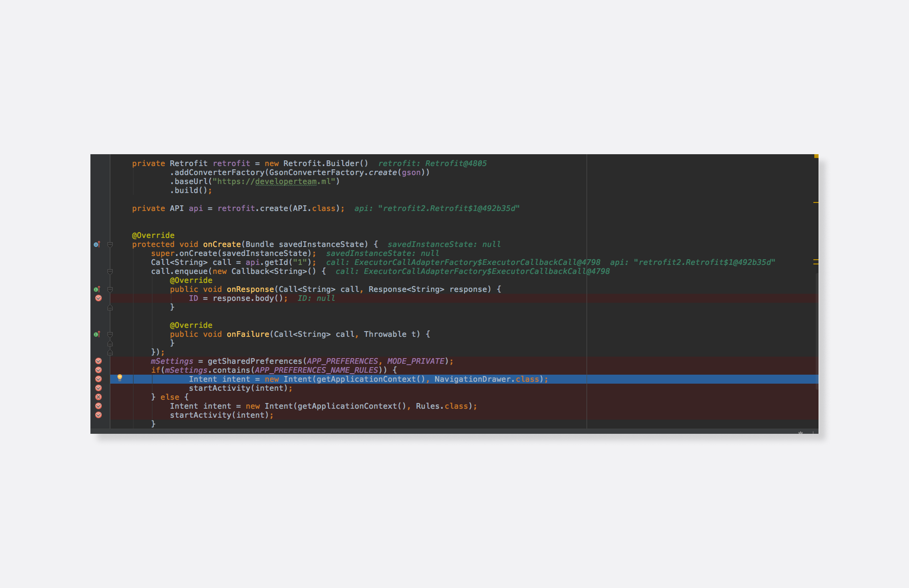Screen dimensions: 909x588
Task: Collapse the call.enqueue Callback fold marker
Action: click(x=110, y=272)
